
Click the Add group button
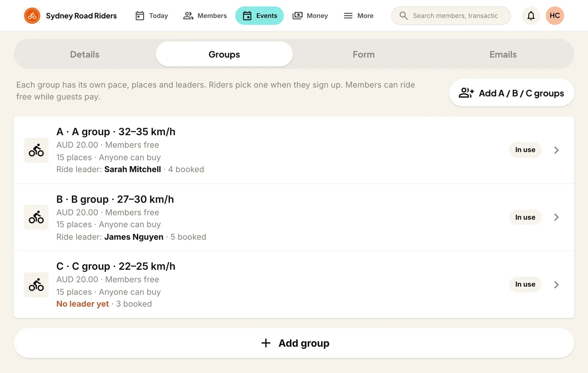(294, 343)
